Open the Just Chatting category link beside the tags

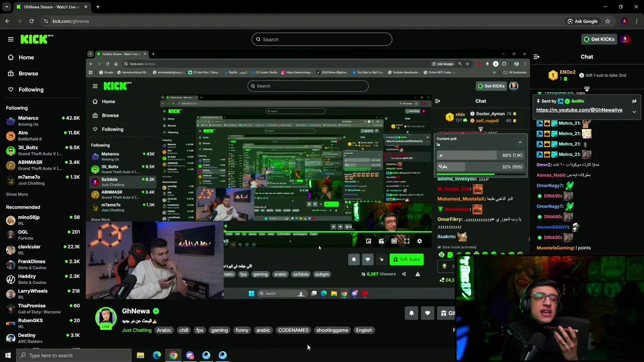tap(136, 330)
